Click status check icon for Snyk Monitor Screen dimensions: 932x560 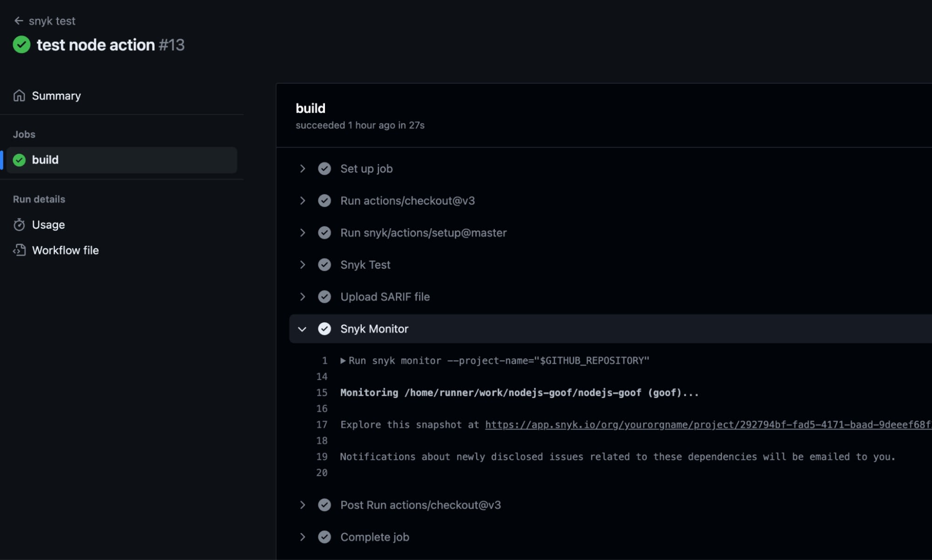click(324, 329)
